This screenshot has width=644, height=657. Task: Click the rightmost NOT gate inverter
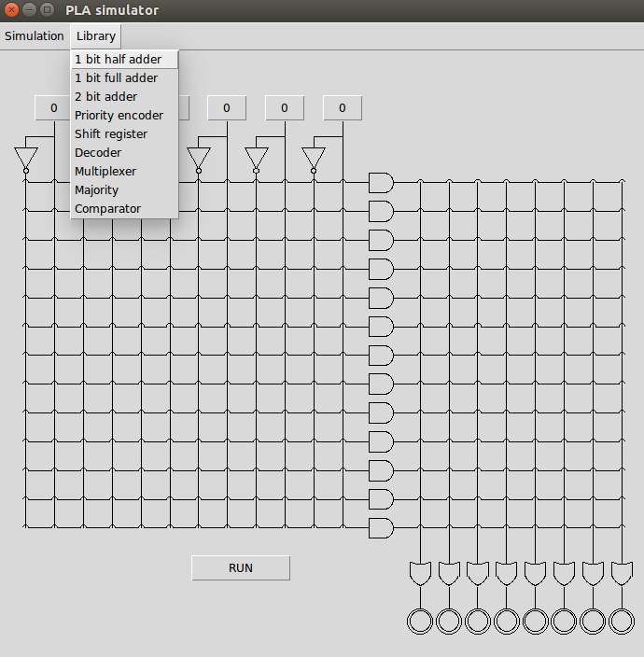click(x=314, y=158)
